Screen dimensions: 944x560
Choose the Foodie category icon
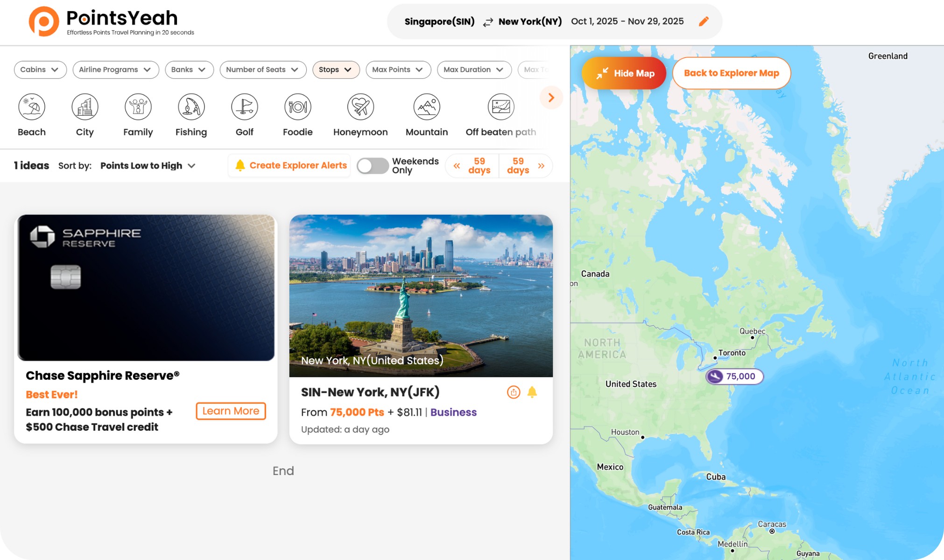click(x=298, y=107)
